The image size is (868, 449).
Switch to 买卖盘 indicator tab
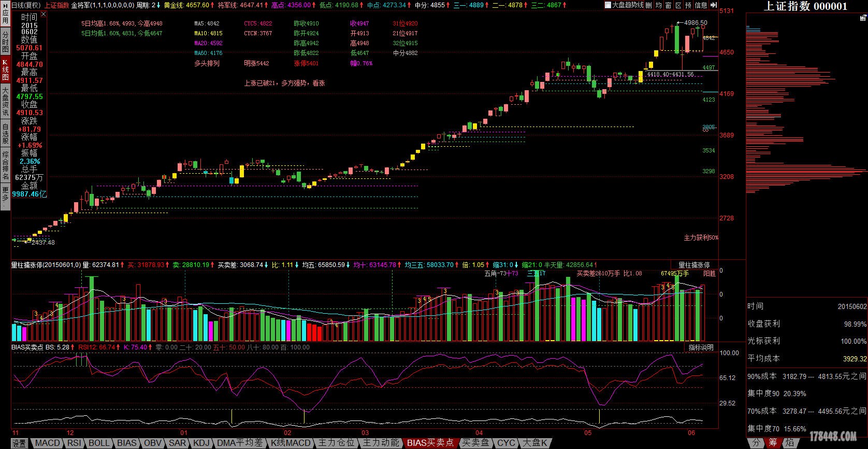tap(475, 443)
